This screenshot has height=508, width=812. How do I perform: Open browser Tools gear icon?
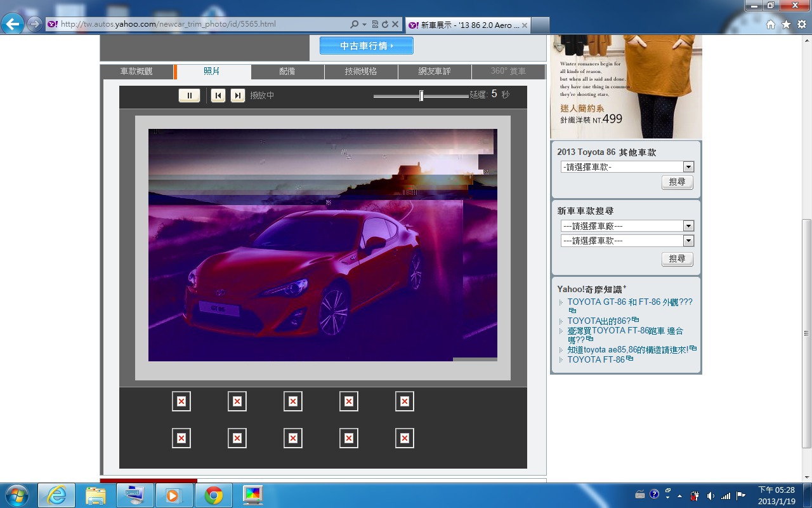tap(801, 24)
